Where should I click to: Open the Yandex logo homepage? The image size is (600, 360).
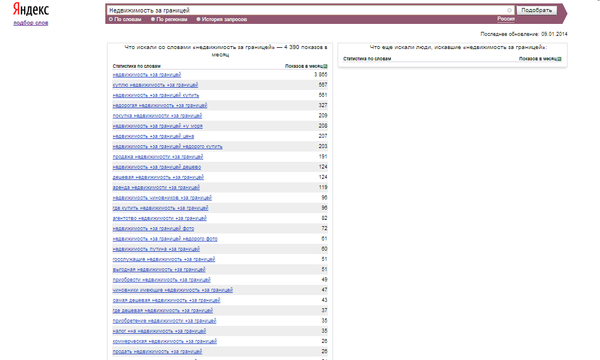point(31,10)
